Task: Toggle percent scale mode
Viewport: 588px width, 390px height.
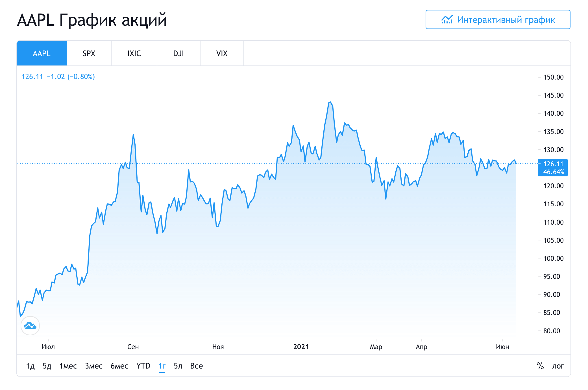Action: pyautogui.click(x=540, y=366)
